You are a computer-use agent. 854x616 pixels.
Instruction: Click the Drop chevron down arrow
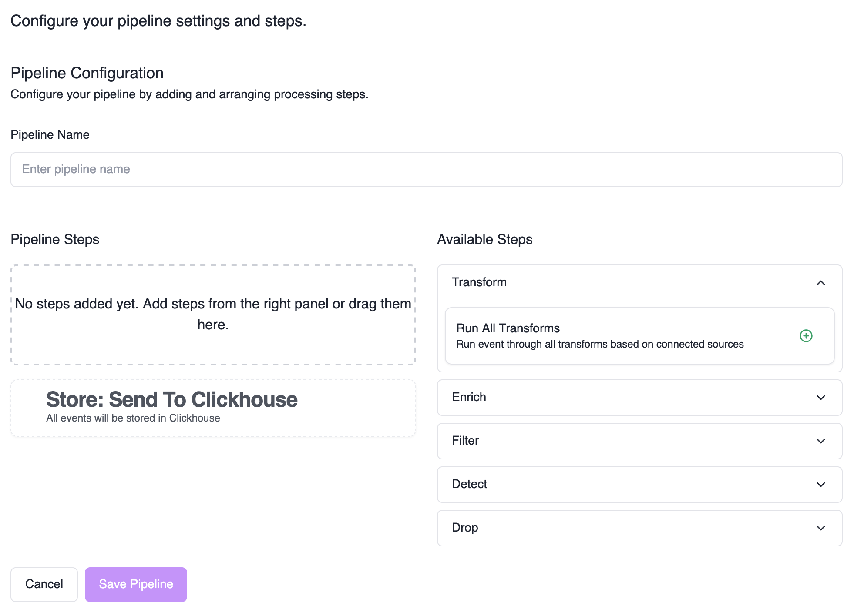pos(820,528)
